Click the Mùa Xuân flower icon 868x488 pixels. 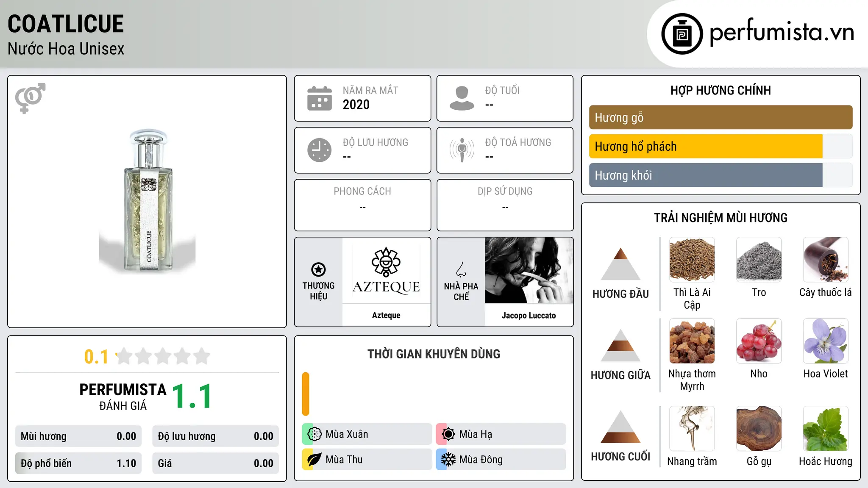[314, 434]
